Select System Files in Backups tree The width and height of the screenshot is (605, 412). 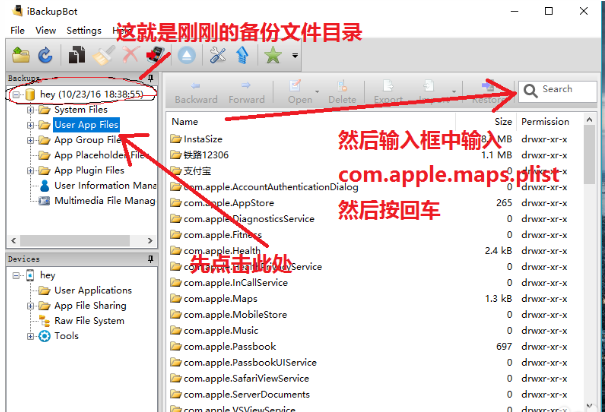coord(81,110)
